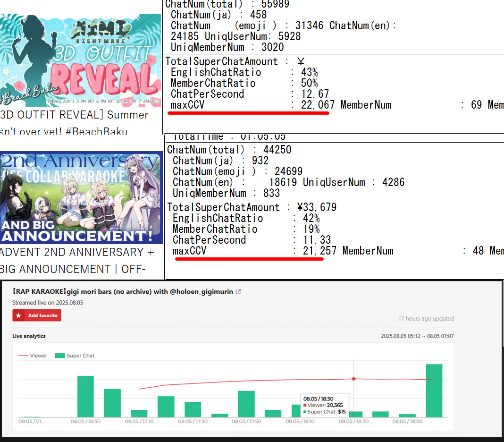Click the viewer data point at 18:30
The width and height of the screenshot is (504, 442).
click(x=353, y=379)
